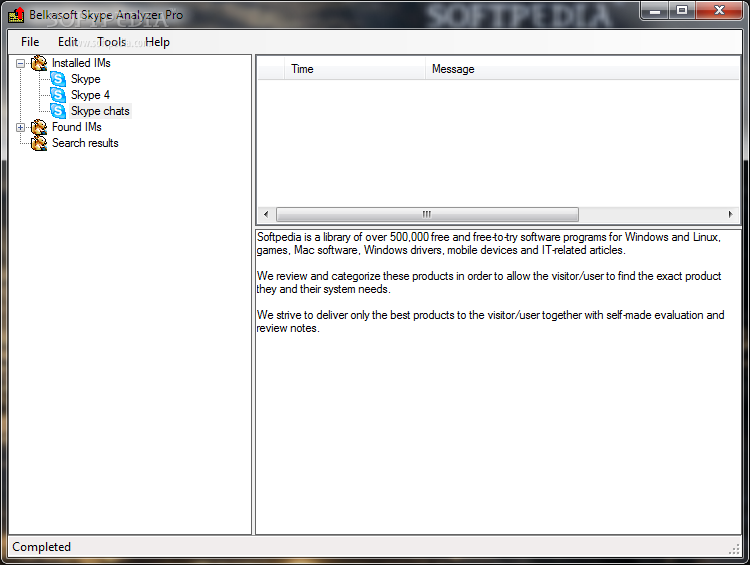Click the 'We strive to deliver' paragraph
The height and width of the screenshot is (565, 750).
tap(490, 321)
